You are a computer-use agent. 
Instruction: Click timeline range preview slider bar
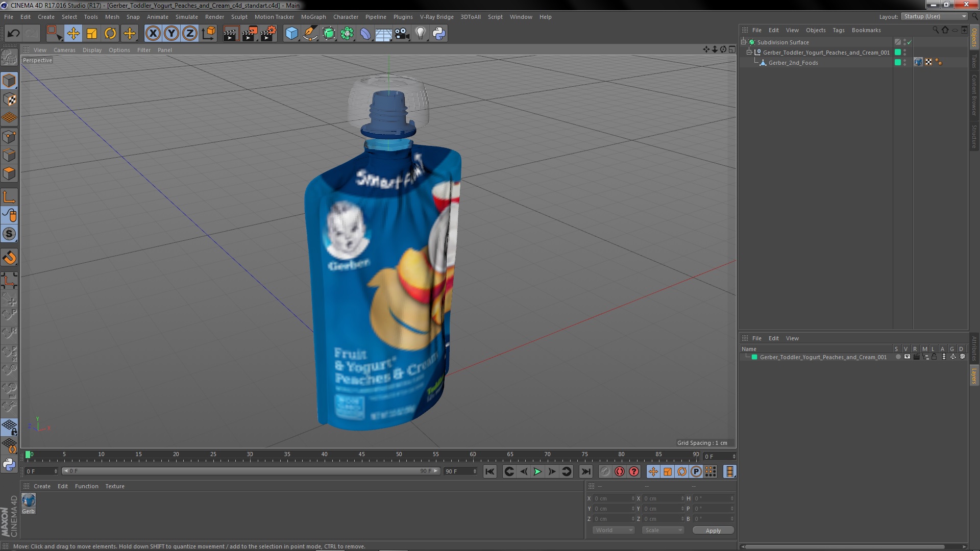[250, 471]
